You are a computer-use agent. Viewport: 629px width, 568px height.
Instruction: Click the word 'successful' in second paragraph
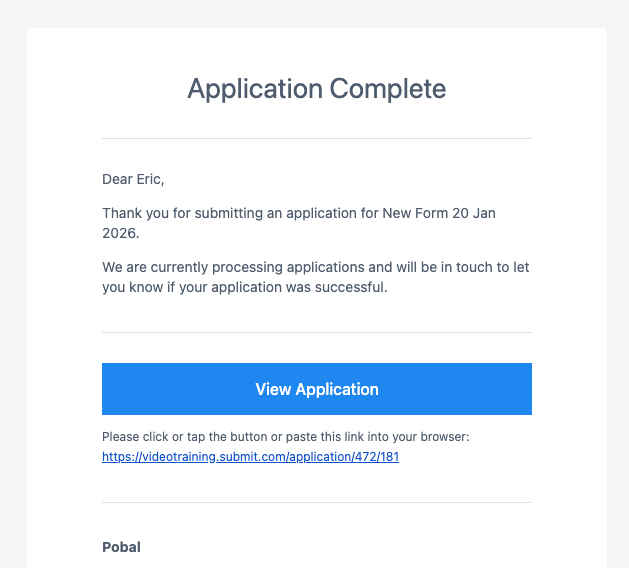point(351,288)
